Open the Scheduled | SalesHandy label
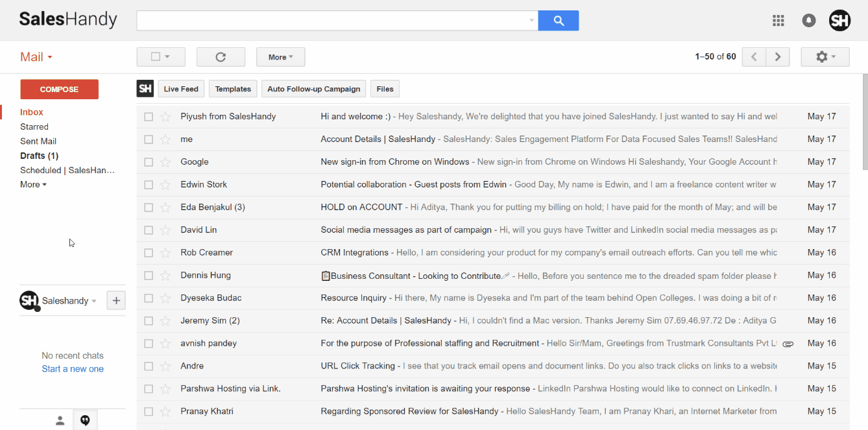The width and height of the screenshot is (868, 430). tap(67, 170)
